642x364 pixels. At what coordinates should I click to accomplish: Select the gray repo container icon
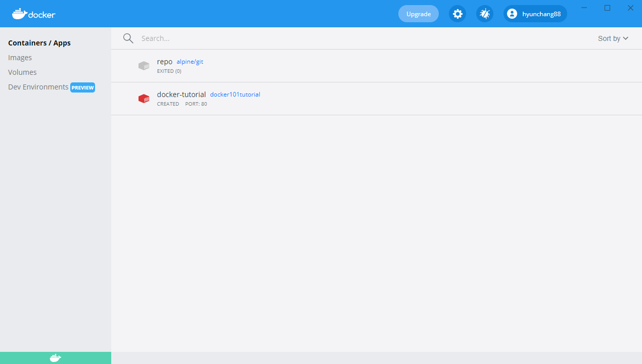[144, 66]
